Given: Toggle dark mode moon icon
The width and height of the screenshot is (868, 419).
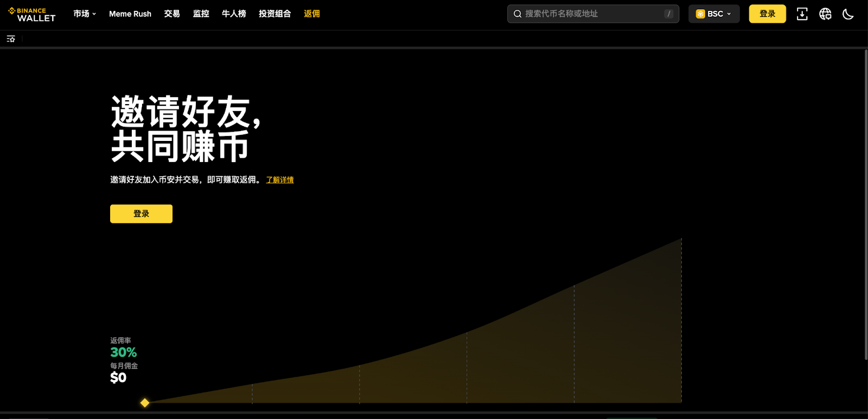Looking at the screenshot, I should coord(848,14).
